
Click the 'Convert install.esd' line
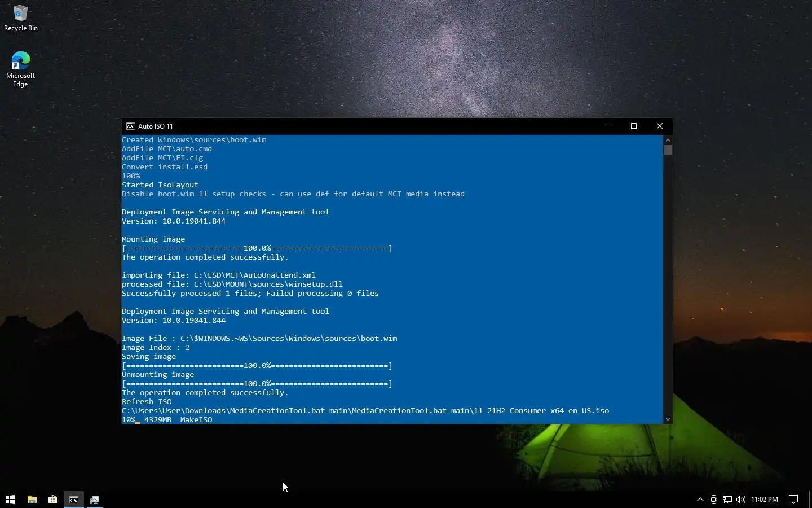(x=165, y=167)
